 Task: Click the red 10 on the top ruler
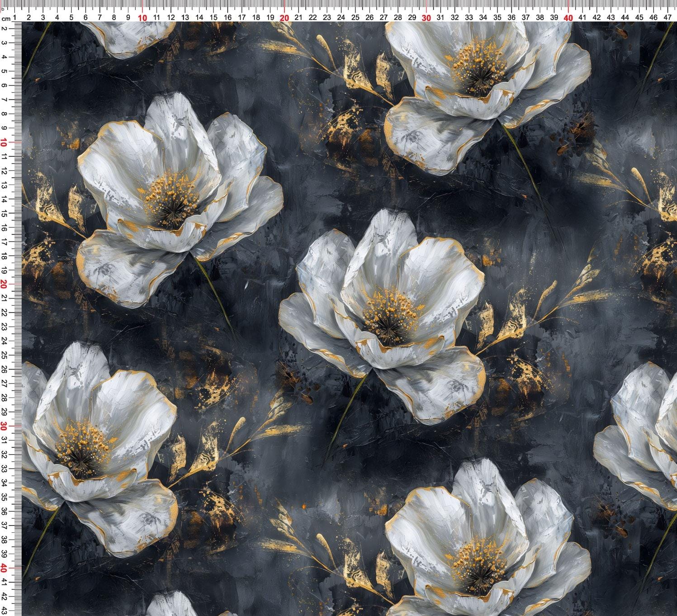(x=142, y=18)
